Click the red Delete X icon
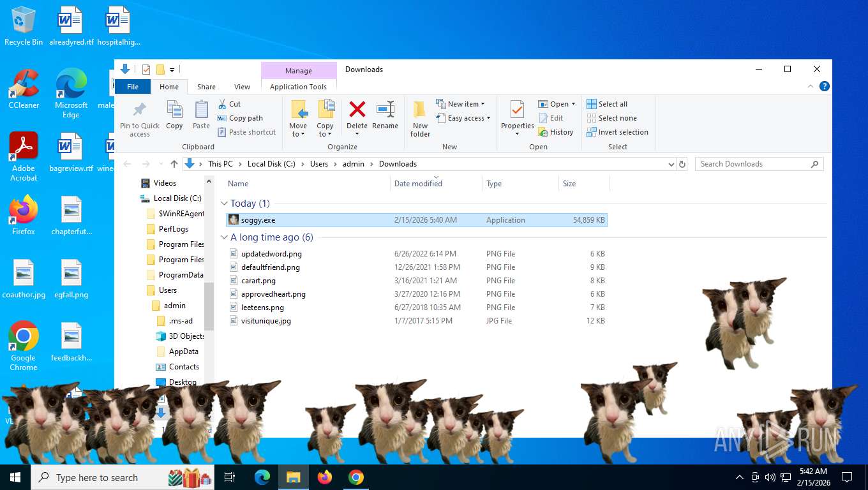 357,109
